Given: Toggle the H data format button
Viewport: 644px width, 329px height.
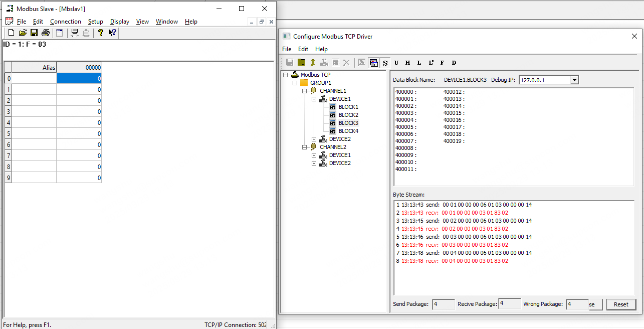Looking at the screenshot, I should (x=407, y=63).
